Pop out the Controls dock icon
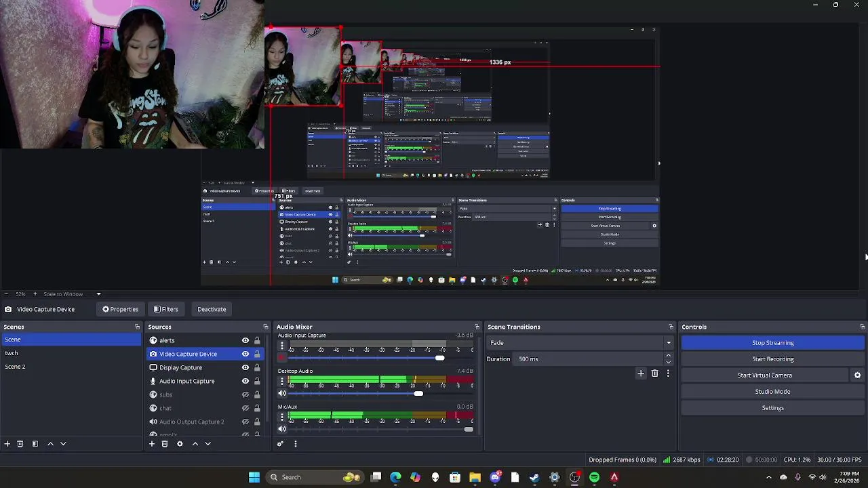868x488 pixels. 862,327
